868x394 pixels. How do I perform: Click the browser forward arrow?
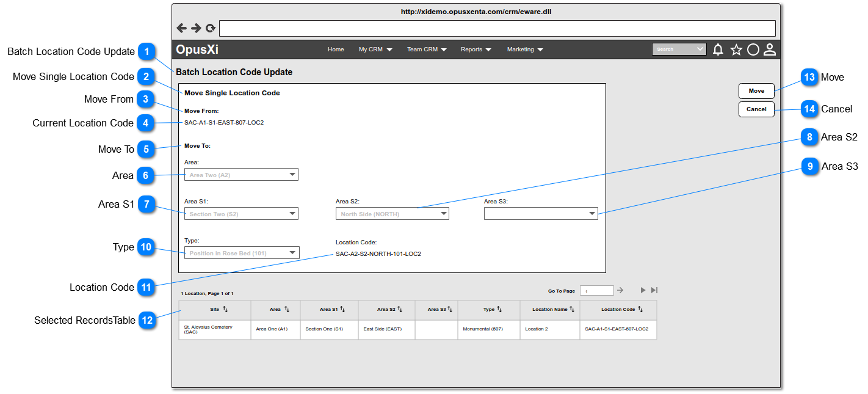pyautogui.click(x=196, y=28)
